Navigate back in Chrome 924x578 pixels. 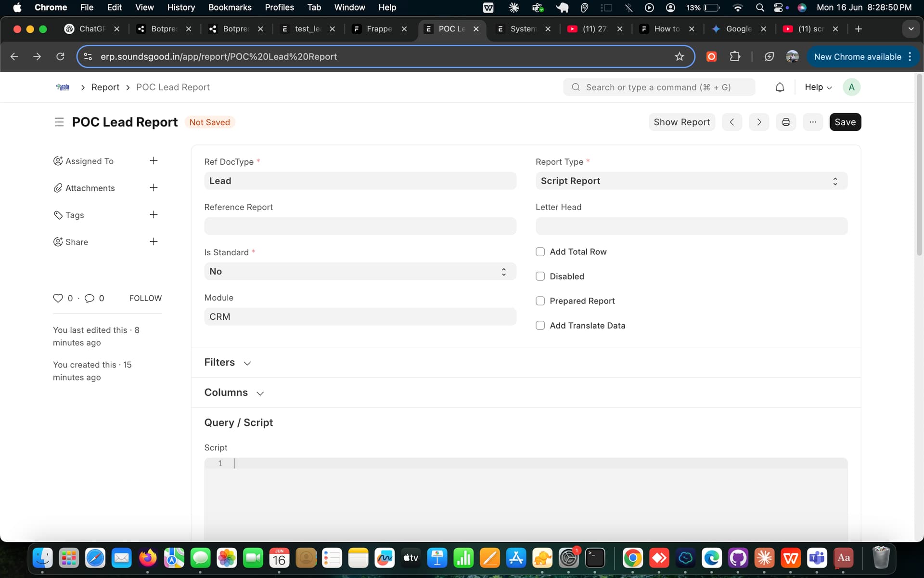(14, 57)
